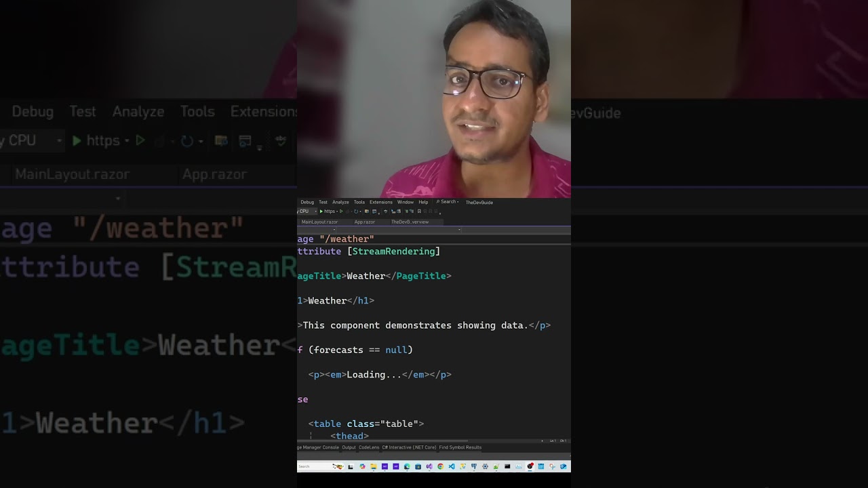
Task: Open Microsoft Store from the taskbar
Action: 418,466
